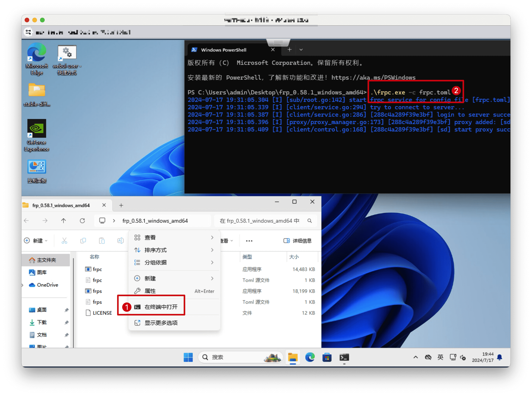
Task: Sort by 类型 column header
Action: coord(247,257)
